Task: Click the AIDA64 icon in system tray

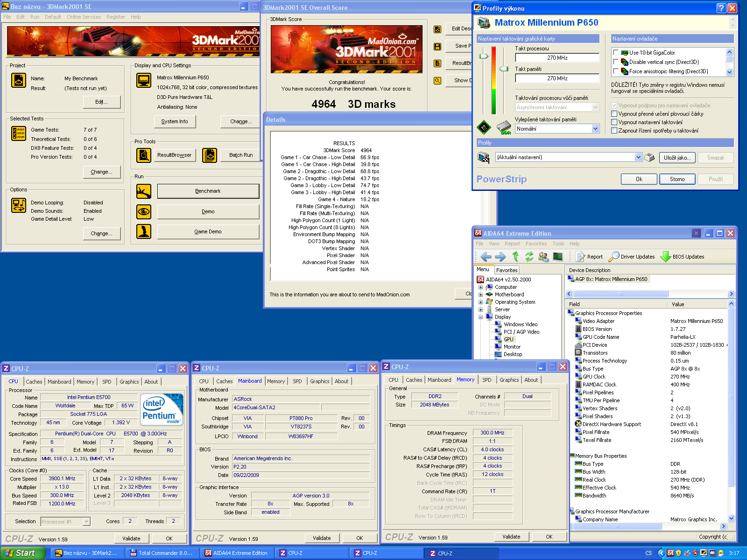Action: point(670,553)
